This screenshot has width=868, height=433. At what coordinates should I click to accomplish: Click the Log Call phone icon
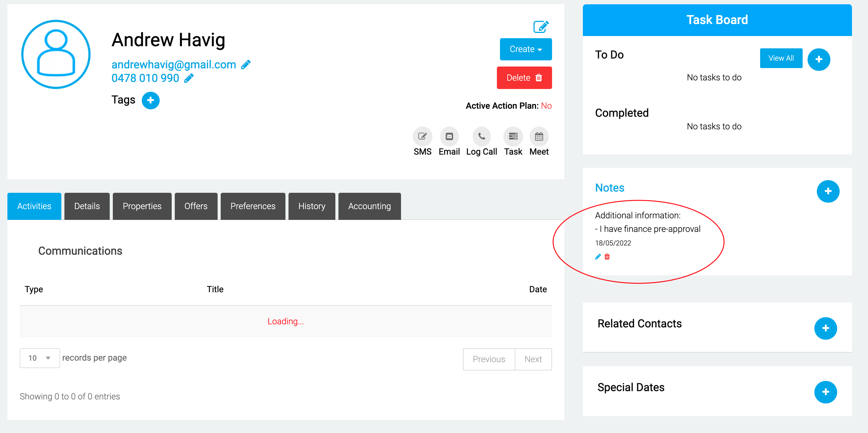pos(481,136)
